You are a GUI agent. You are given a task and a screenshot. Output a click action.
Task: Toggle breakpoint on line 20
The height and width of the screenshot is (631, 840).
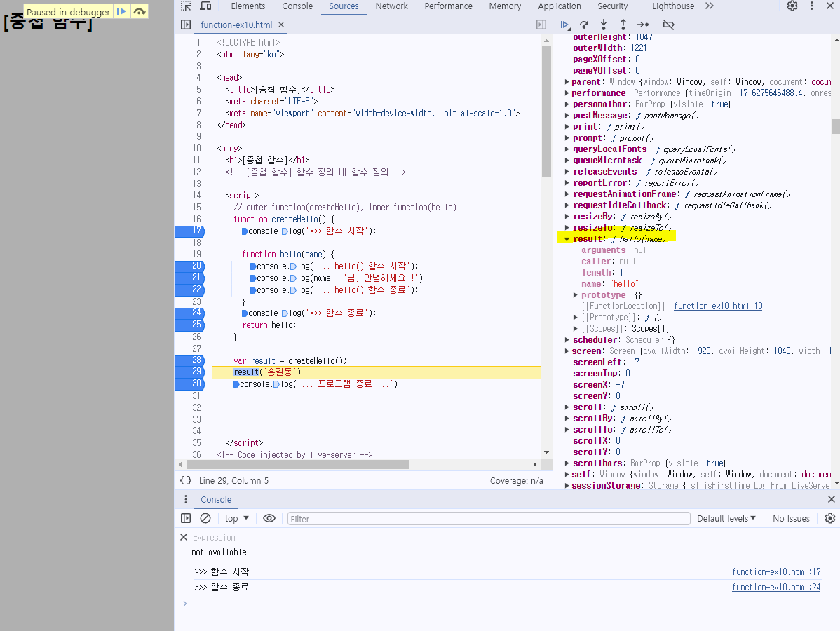(189, 266)
